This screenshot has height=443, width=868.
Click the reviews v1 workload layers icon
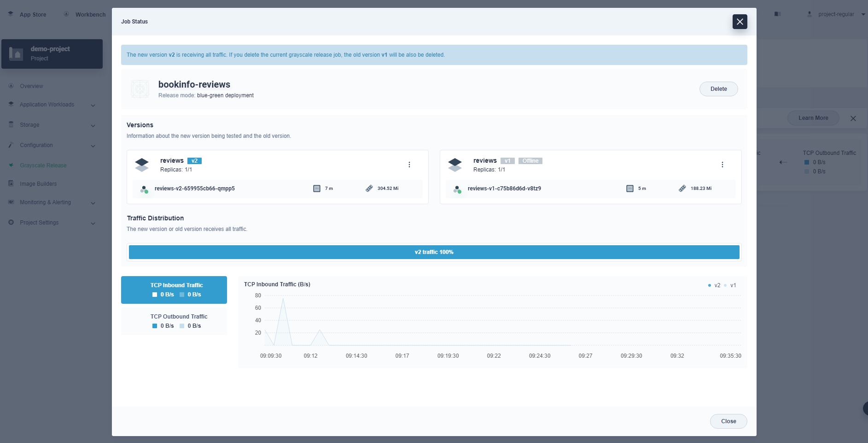tap(455, 165)
